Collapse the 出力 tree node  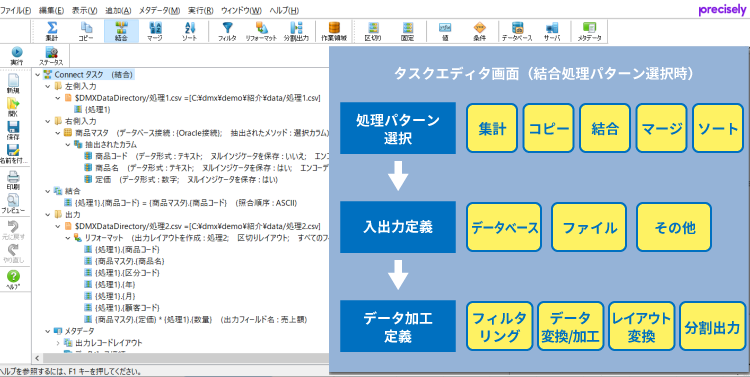pyautogui.click(x=47, y=214)
